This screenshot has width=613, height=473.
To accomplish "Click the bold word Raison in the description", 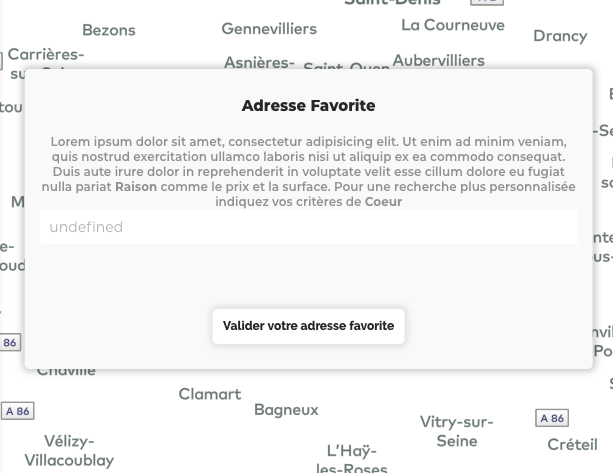I will click(x=136, y=186).
